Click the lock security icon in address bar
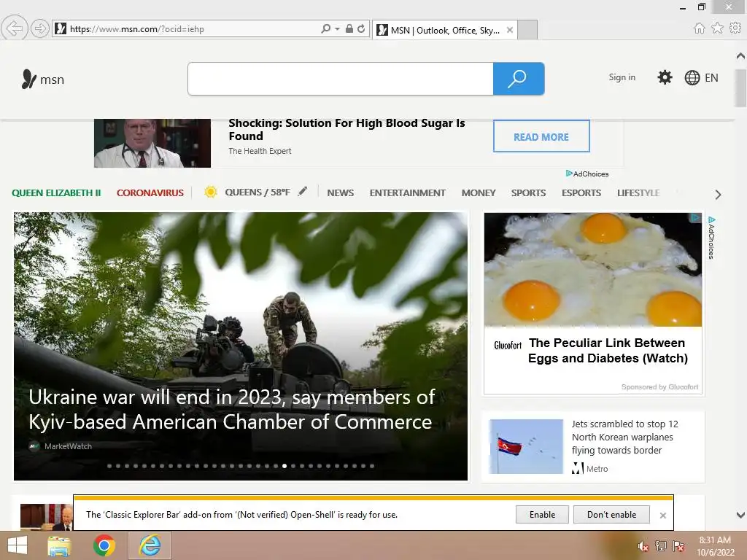This screenshot has height=560, width=747. pos(349,28)
